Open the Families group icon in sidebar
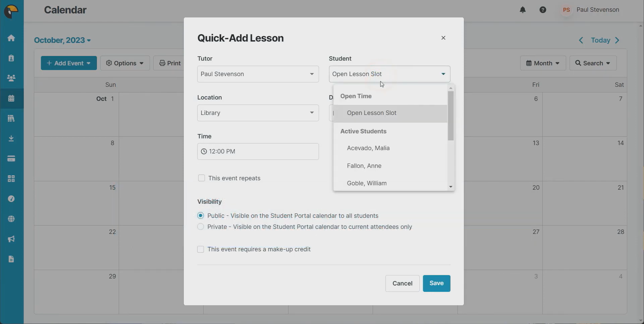Screen dimensions: 644x324 click(11, 78)
